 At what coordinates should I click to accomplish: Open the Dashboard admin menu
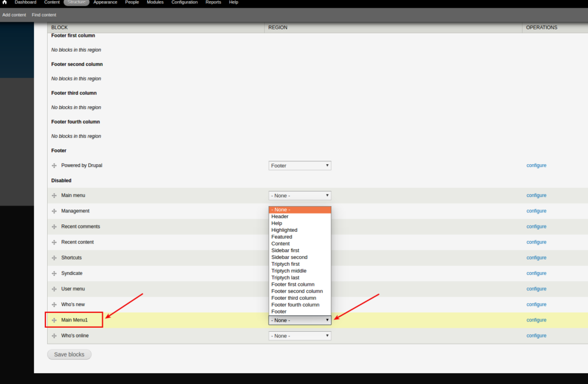point(25,2)
